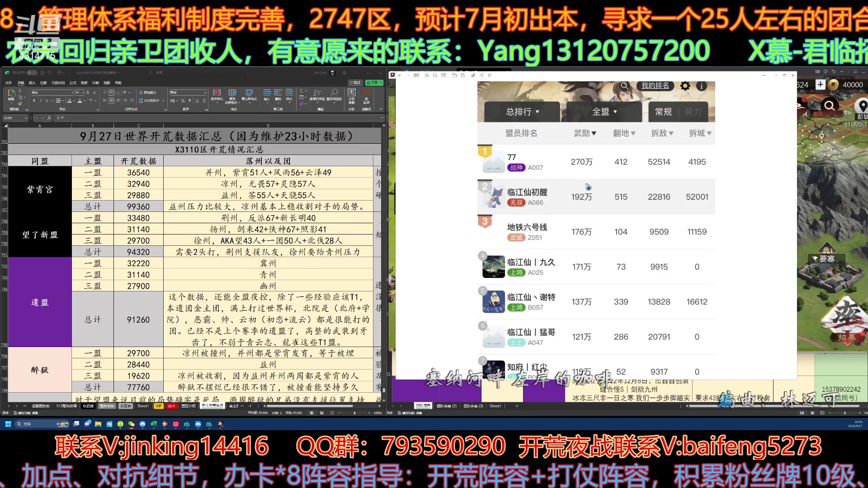Open the yellow VIP sheet tab
This screenshot has height=488, width=868.
click(x=159, y=406)
